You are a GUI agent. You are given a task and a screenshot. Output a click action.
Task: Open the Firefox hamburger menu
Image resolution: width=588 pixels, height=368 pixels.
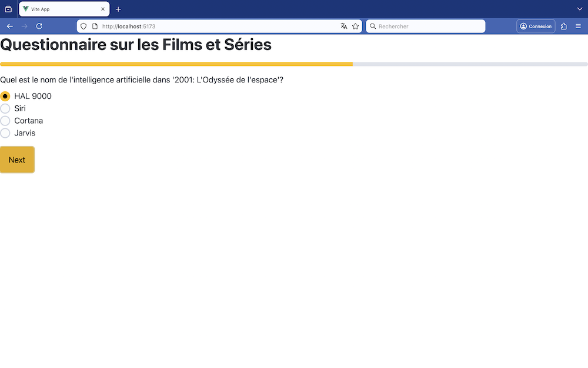tap(578, 26)
